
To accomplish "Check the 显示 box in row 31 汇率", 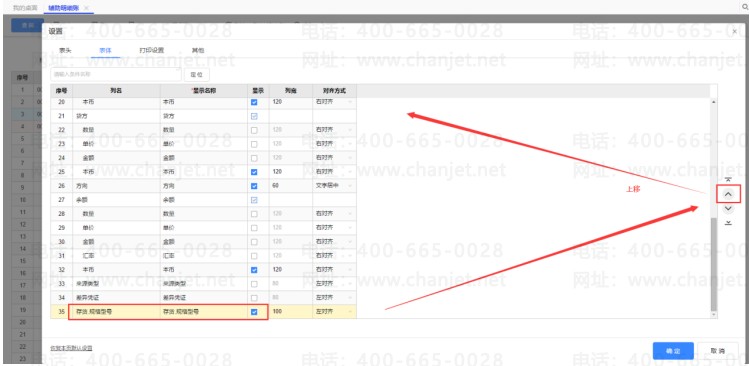I will point(254,256).
